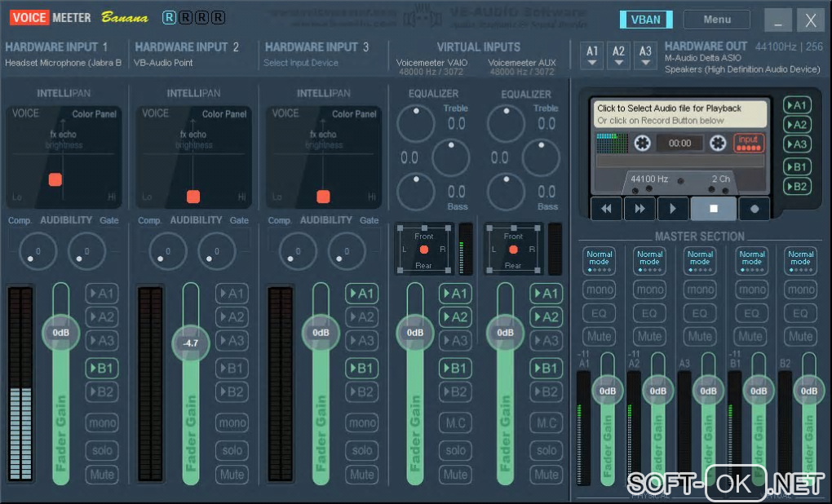The width and height of the screenshot is (832, 504).
Task: Click the Voicemeeter AUX Front/Rear panner dot
Action: point(513,250)
